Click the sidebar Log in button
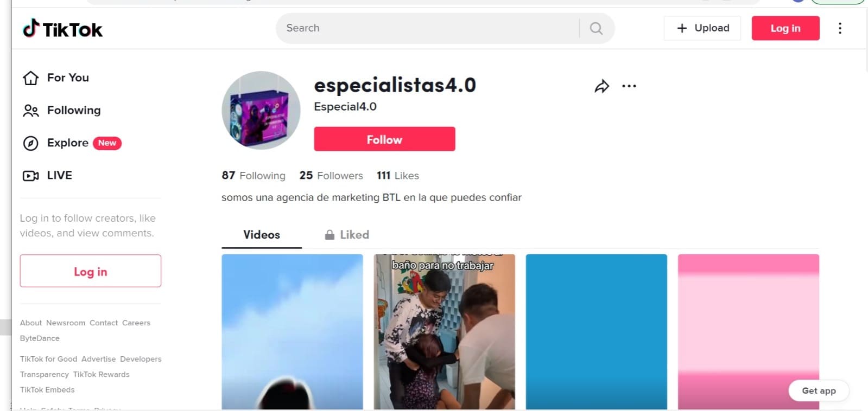This screenshot has height=411, width=868. coord(91,271)
